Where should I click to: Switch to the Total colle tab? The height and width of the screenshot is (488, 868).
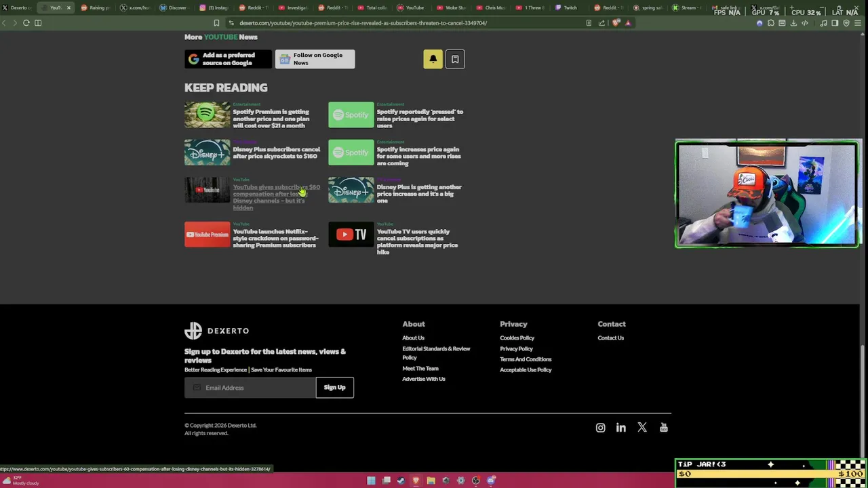[372, 7]
